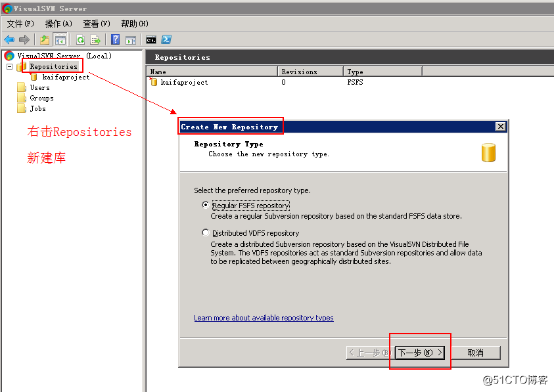Image resolution: width=554 pixels, height=392 pixels.
Task: Sort list by Revisions column header
Action: pyautogui.click(x=310, y=72)
